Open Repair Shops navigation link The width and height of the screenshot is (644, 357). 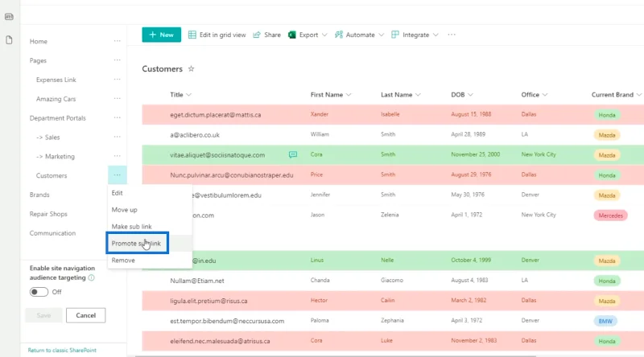[48, 214]
